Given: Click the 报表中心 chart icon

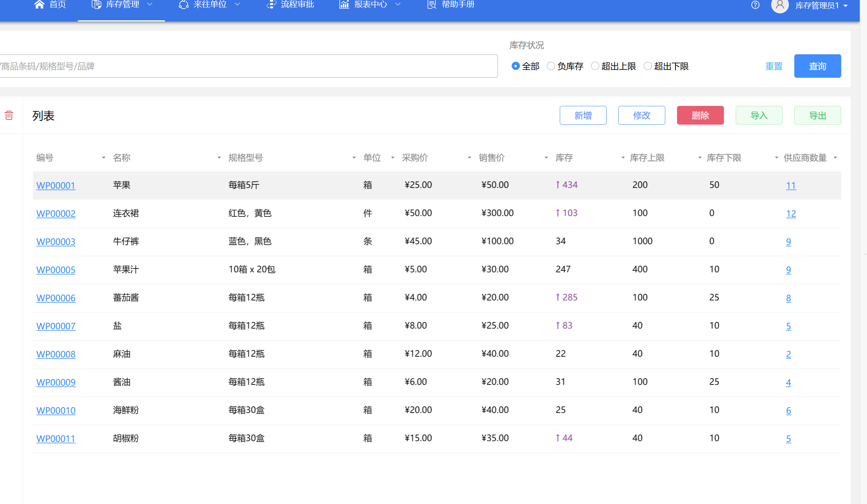Looking at the screenshot, I should (344, 4).
